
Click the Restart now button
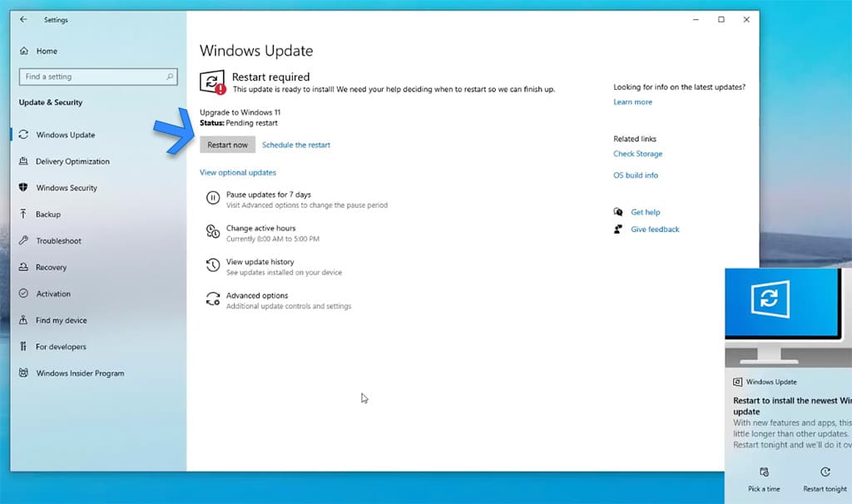click(x=227, y=145)
